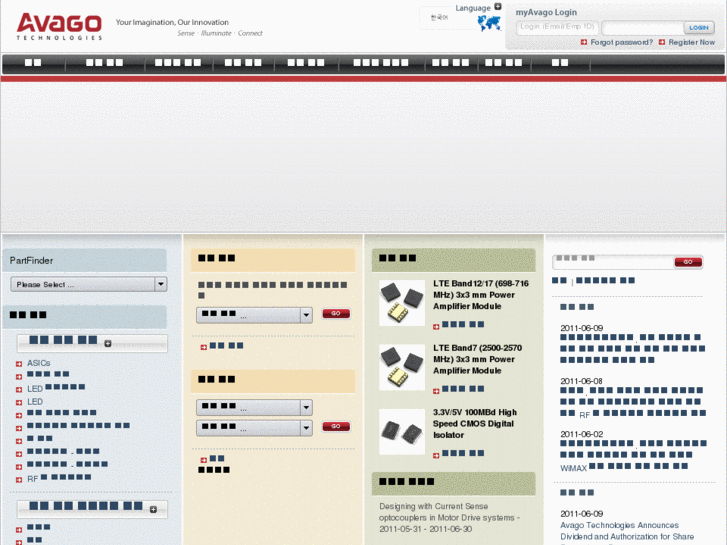The image size is (727, 545).
Task: Open 3.3V/5V 100MBd Digital Isolator link
Action: 475,424
